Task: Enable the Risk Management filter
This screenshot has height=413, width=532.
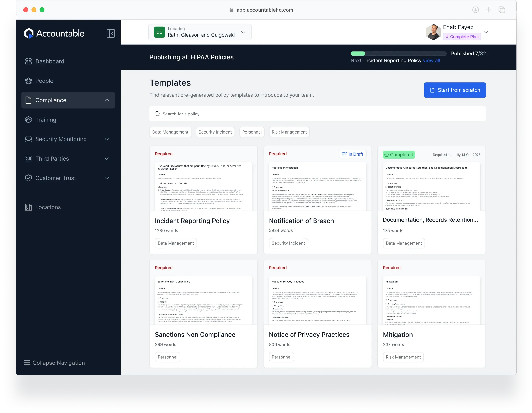Action: click(x=289, y=132)
